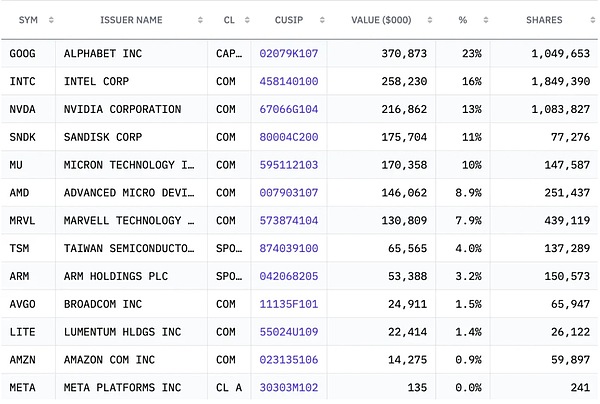Sort by SHARES column sort arrows

pyautogui.click(x=593, y=20)
